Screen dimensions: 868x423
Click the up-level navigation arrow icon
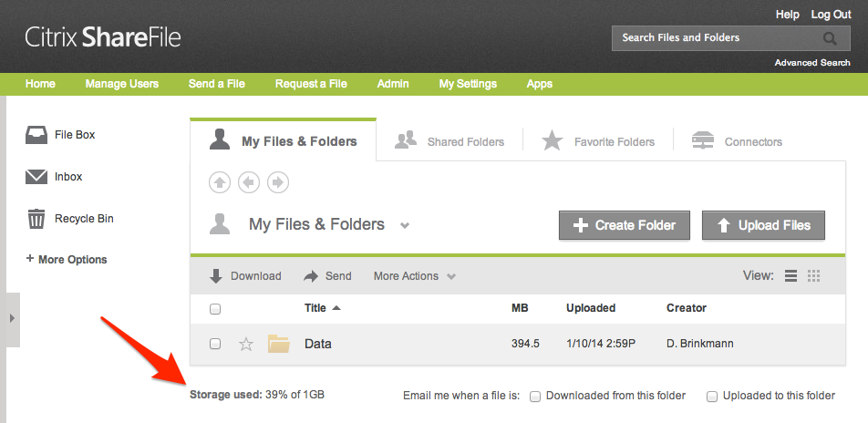click(x=220, y=182)
